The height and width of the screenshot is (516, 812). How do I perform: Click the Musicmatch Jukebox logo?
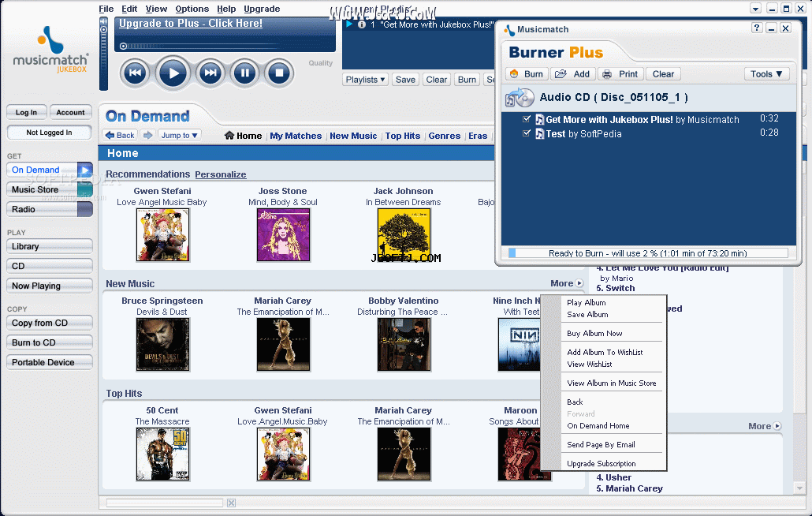coord(50,50)
